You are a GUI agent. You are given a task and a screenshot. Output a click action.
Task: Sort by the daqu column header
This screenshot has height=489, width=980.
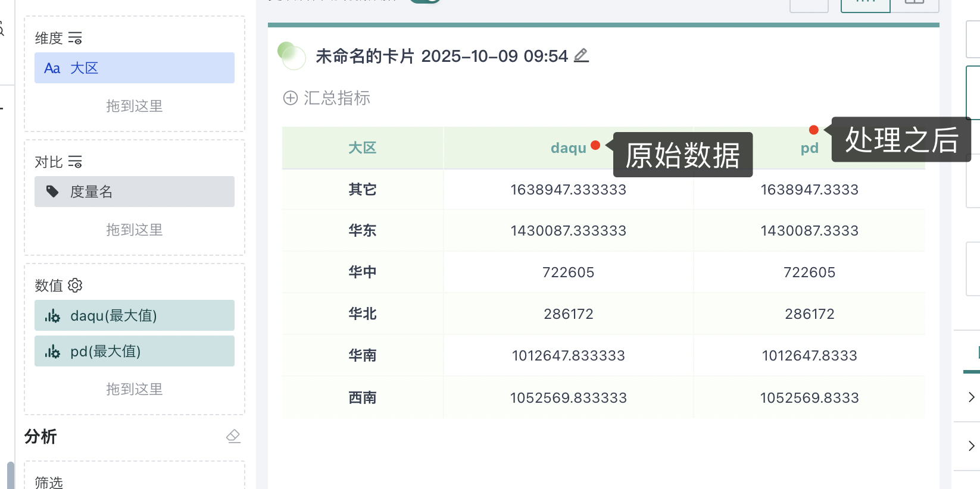[569, 148]
